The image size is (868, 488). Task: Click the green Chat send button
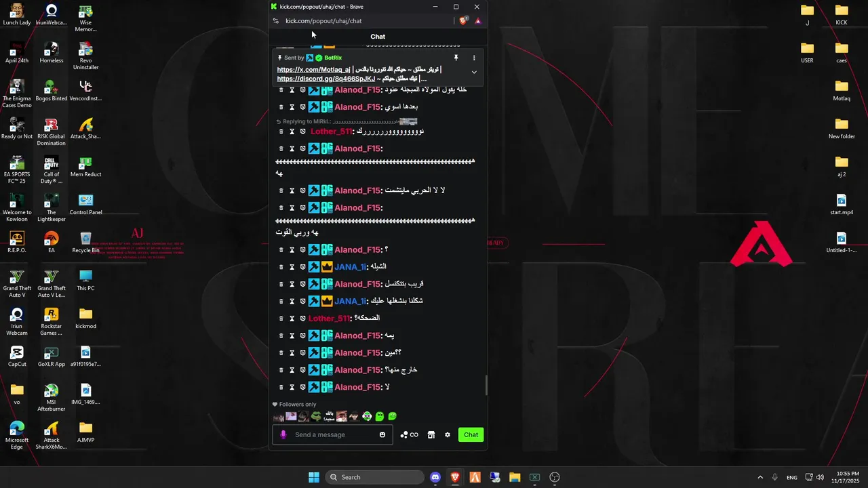tap(471, 435)
